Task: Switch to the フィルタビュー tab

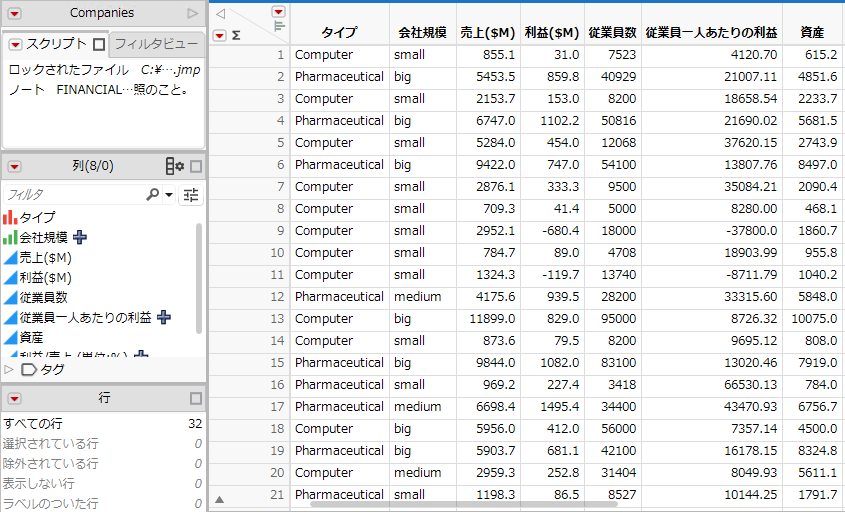Action: click(156, 44)
